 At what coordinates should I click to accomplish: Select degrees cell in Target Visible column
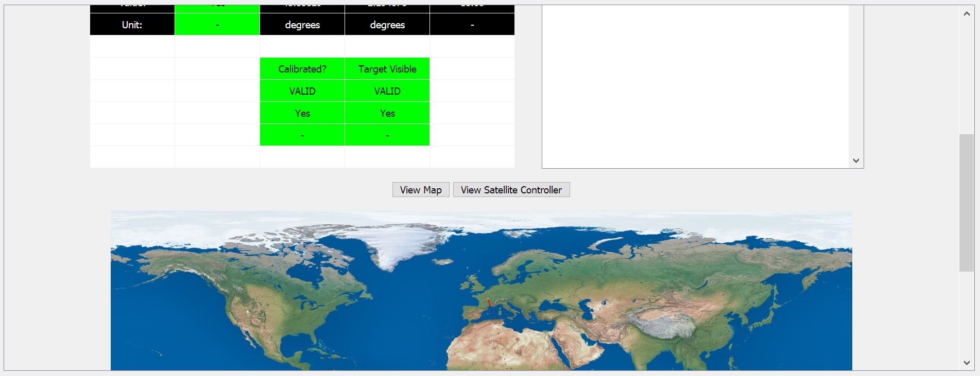tap(387, 25)
